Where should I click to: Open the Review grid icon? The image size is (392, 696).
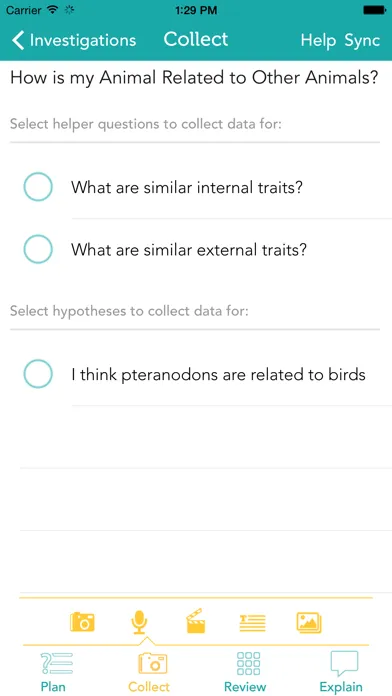pos(249,663)
